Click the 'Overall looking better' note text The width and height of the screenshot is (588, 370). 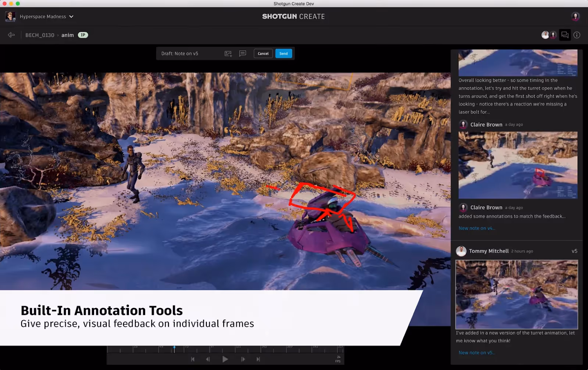pos(518,96)
